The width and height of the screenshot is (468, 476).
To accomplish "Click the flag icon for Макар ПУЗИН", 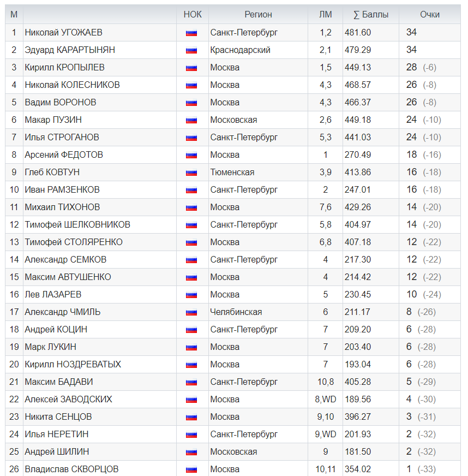I will 191,120.
